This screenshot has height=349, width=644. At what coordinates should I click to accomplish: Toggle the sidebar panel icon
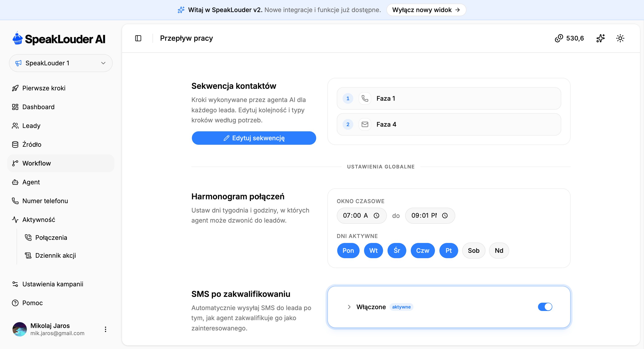point(138,38)
